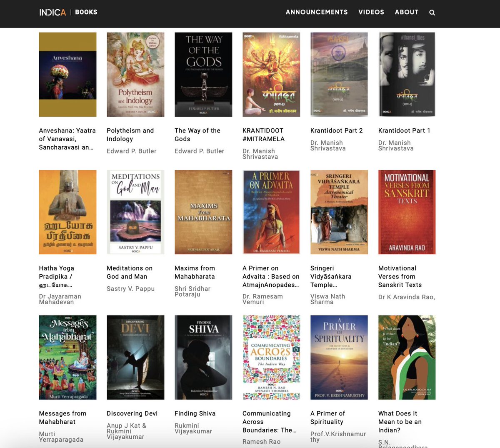
Task: Click the INDICA logo
Action: pyautogui.click(x=52, y=13)
